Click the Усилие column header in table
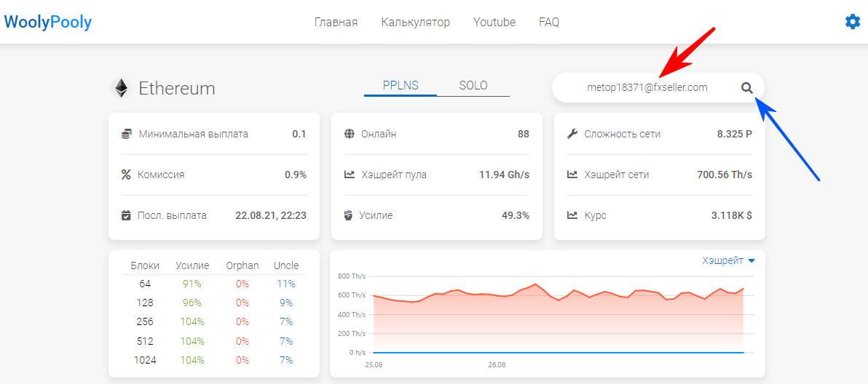Viewport: 868px width, 384px height. 192,265
